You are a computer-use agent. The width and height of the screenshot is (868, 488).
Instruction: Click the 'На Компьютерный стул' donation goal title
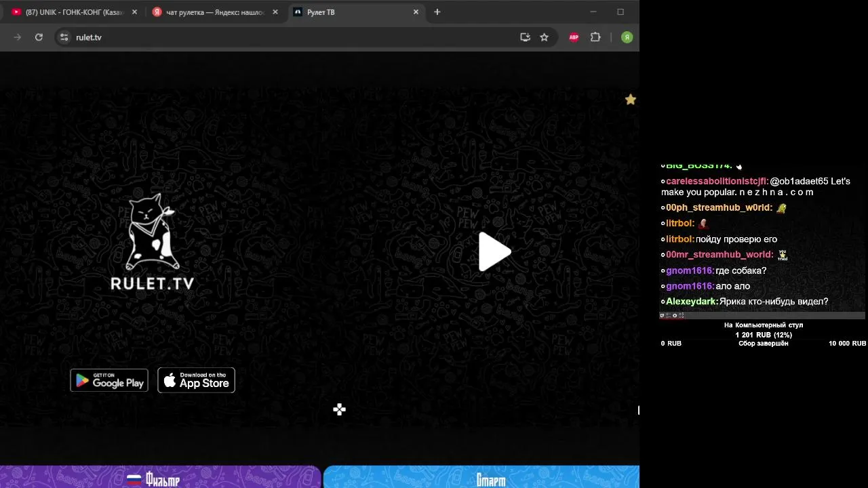coord(764,325)
